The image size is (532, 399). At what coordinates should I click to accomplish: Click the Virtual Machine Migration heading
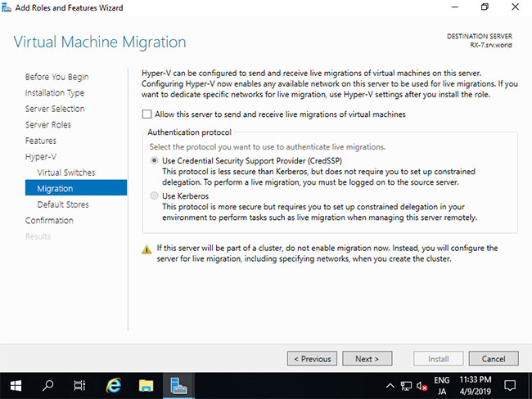point(100,42)
